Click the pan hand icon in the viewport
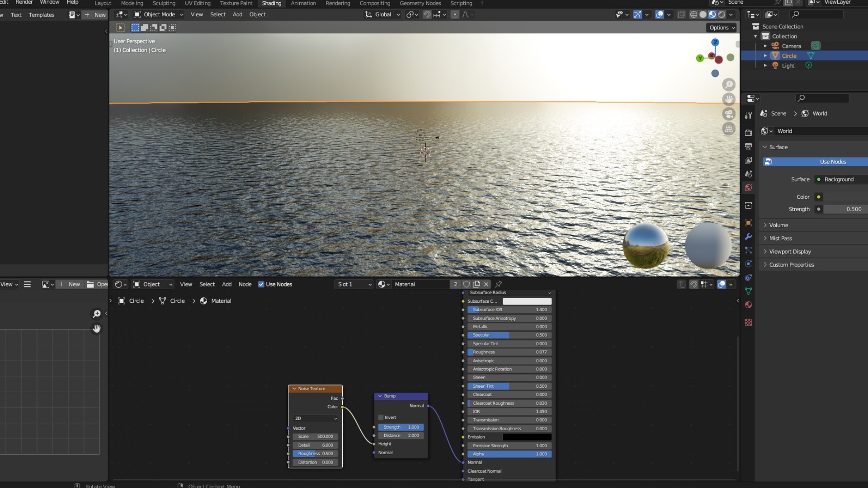Viewport: 868px width, 488px height. pyautogui.click(x=728, y=99)
